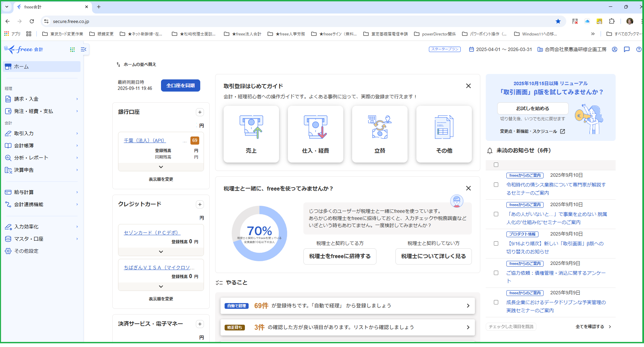
Task: Expand the 千葉（法人）account details chevron
Action: tap(161, 167)
